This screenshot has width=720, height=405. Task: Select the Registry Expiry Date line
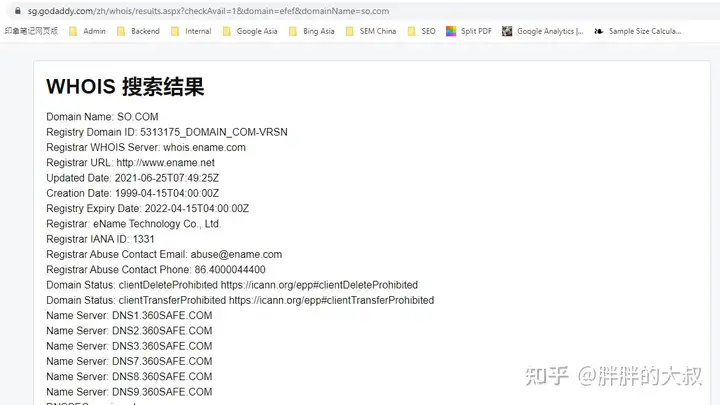point(147,208)
